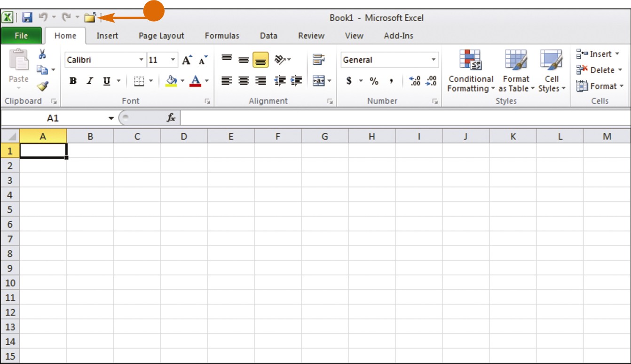Open the General number format dropdown
Viewport: 631px width, 364px height.
433,60
